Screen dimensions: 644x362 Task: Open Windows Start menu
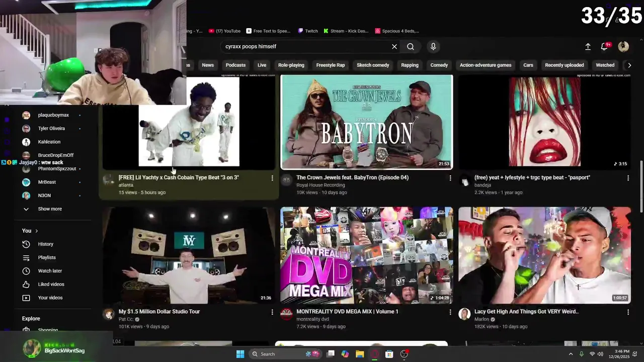point(240,354)
